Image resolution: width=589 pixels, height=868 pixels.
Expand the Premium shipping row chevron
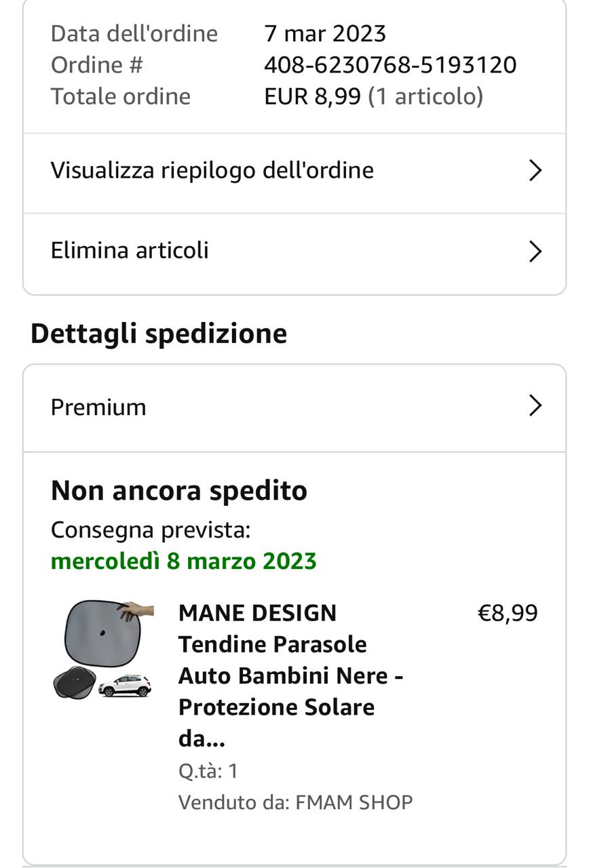(x=535, y=406)
